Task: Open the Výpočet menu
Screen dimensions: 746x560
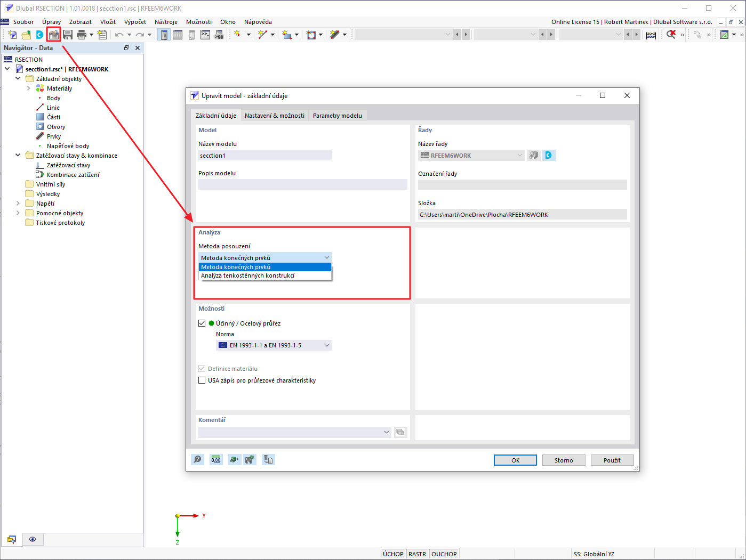Action: (135, 22)
